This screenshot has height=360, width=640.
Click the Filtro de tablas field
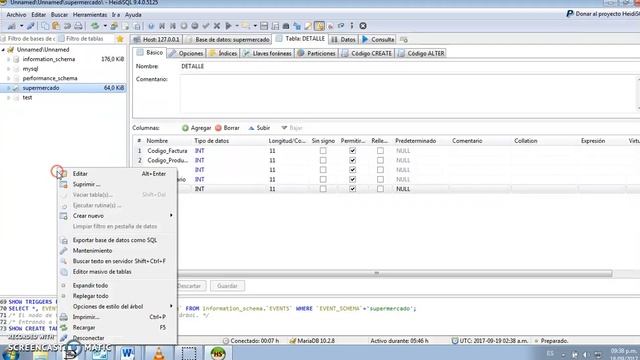pyautogui.click(x=85, y=39)
